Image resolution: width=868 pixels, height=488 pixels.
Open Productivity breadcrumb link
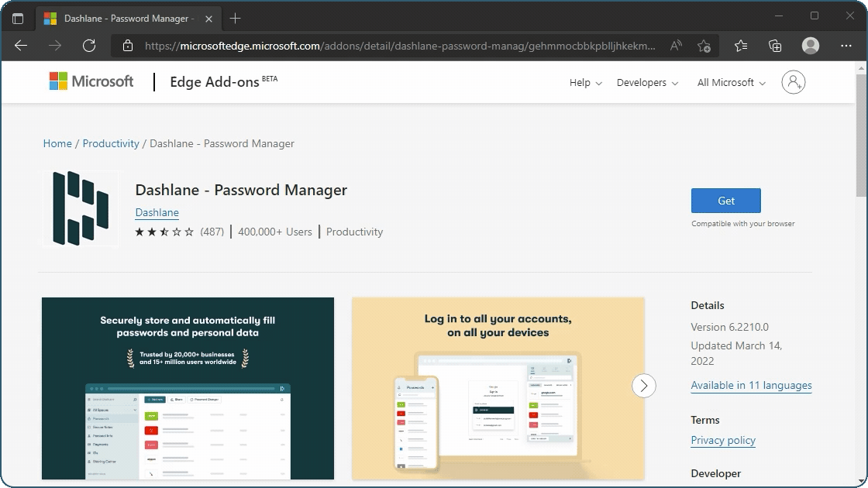111,143
